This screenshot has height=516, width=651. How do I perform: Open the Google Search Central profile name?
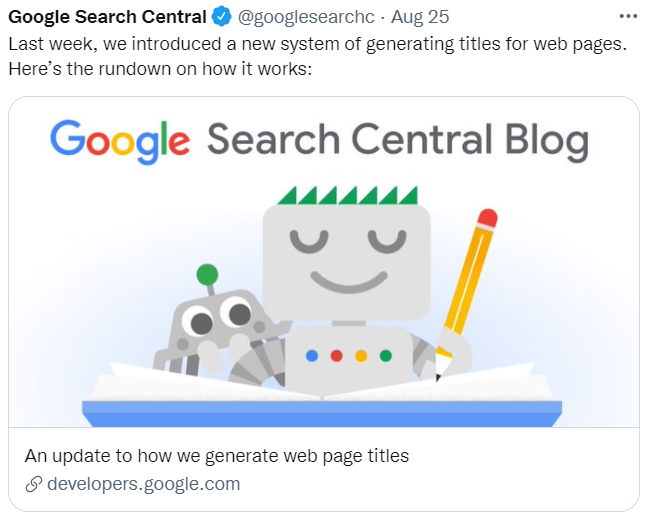[107, 17]
